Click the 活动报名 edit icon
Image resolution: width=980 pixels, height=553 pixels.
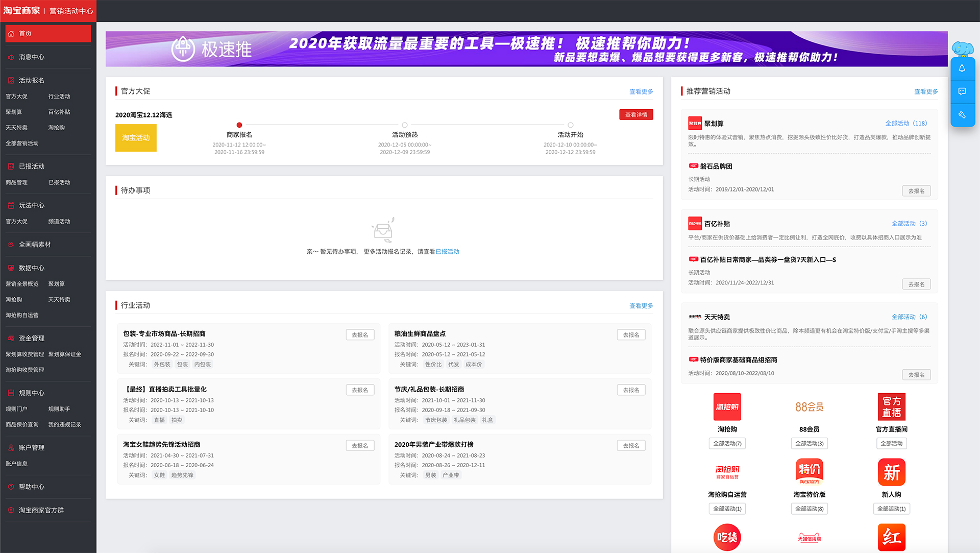click(x=11, y=81)
